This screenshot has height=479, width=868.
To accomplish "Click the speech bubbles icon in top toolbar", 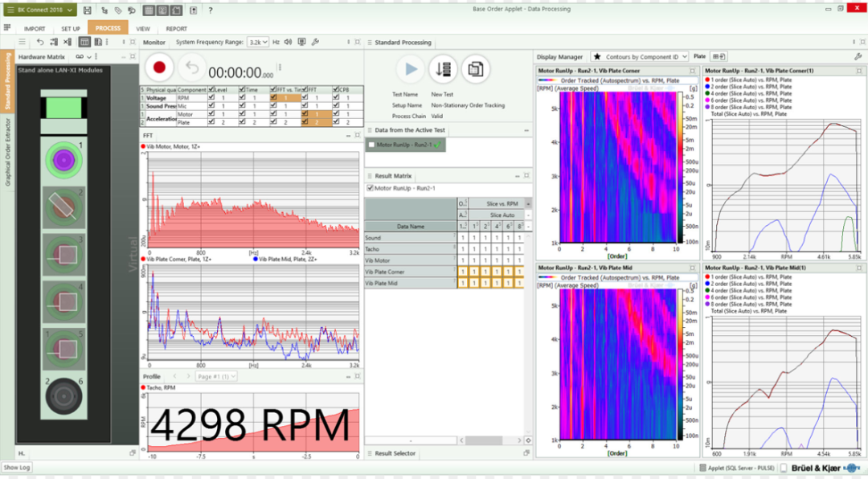I will pyautogui.click(x=131, y=10).
